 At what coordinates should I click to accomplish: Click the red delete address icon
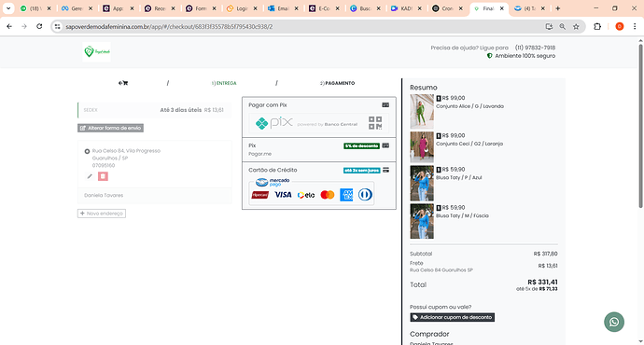(103, 176)
